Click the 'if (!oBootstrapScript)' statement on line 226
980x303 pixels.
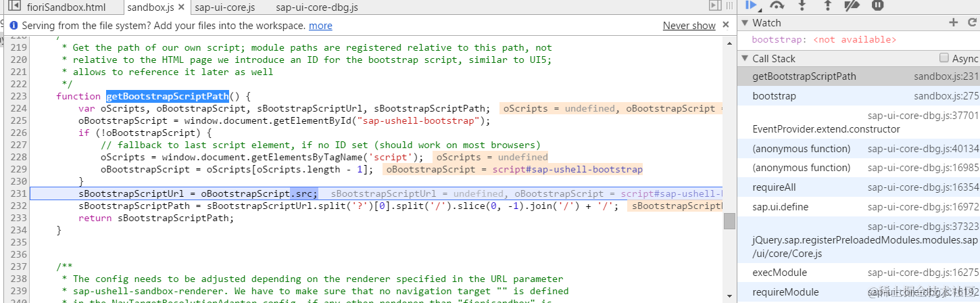click(145, 133)
